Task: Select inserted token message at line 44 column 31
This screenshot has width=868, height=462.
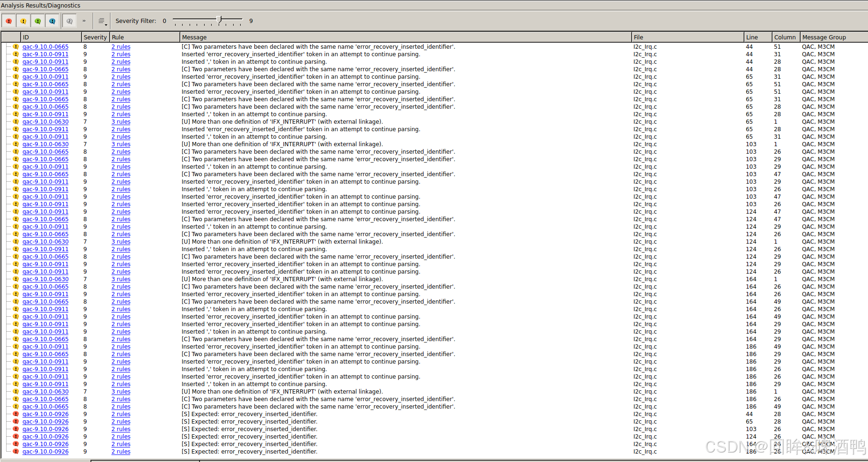Action: [301, 54]
